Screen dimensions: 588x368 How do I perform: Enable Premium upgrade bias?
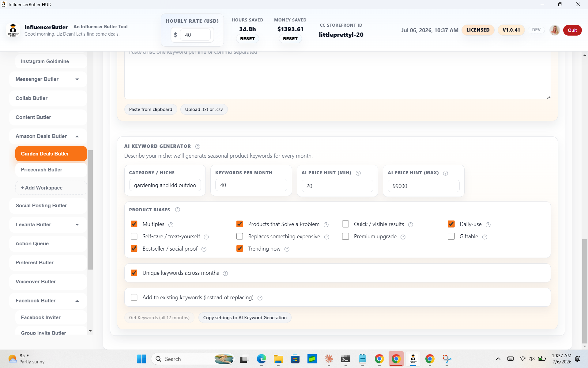pos(345,236)
